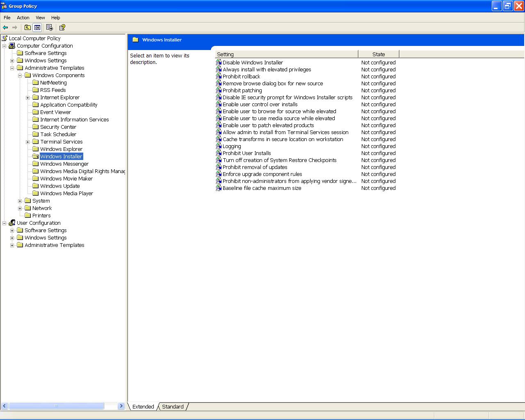The width and height of the screenshot is (525, 420).
Task: Click the policy icon beside Logging
Action: point(219,146)
